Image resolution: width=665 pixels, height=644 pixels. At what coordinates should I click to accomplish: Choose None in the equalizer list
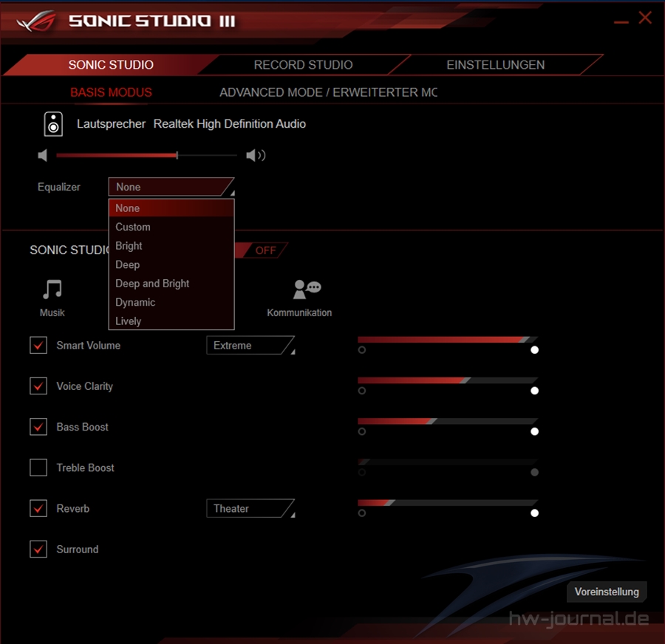pos(171,208)
